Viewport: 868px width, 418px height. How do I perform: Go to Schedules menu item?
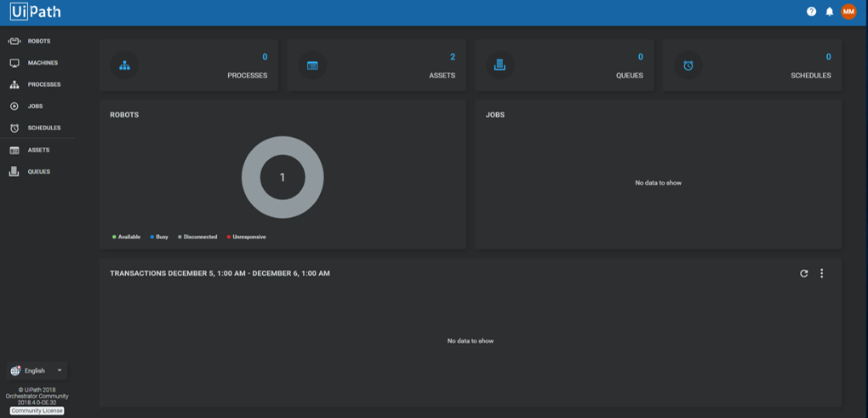coord(44,128)
